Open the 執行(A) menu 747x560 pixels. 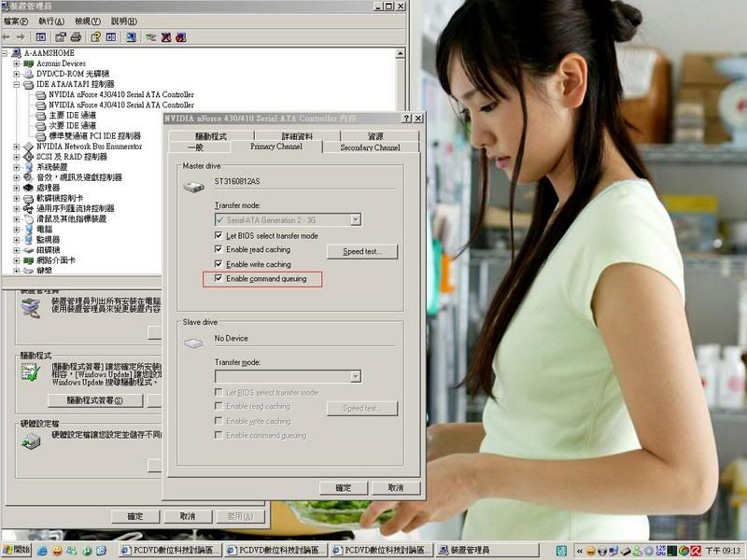(51, 21)
